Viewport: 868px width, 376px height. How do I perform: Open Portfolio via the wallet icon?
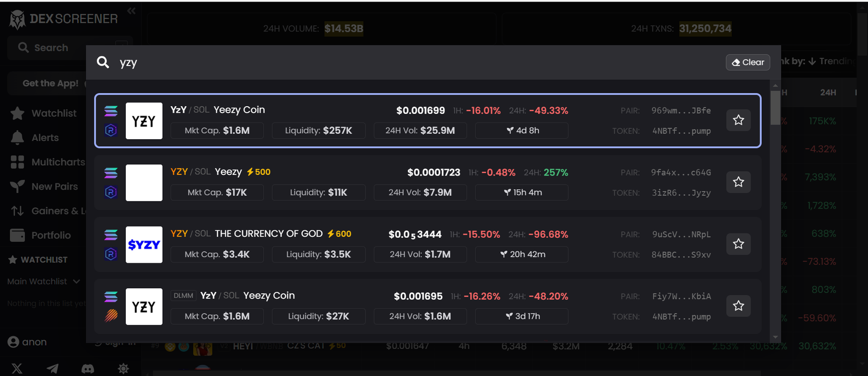click(x=17, y=235)
